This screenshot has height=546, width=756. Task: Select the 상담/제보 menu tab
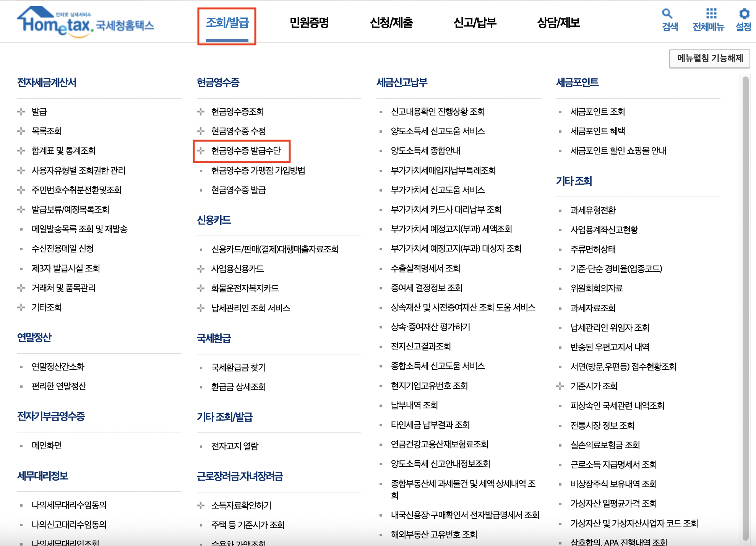click(558, 23)
